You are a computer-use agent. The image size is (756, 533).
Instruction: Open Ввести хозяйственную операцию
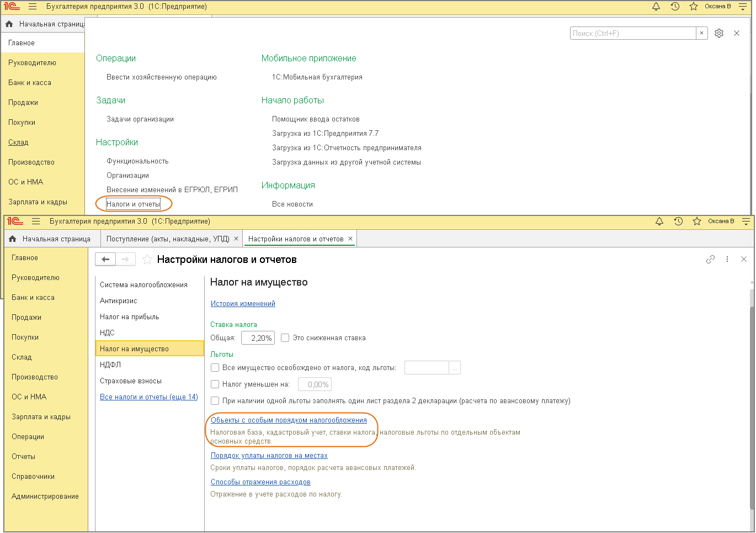162,77
